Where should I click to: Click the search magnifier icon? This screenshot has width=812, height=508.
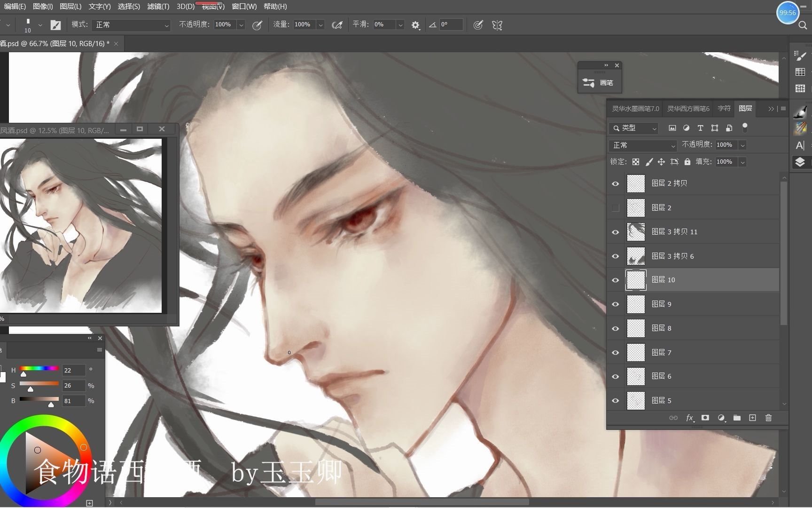[803, 25]
